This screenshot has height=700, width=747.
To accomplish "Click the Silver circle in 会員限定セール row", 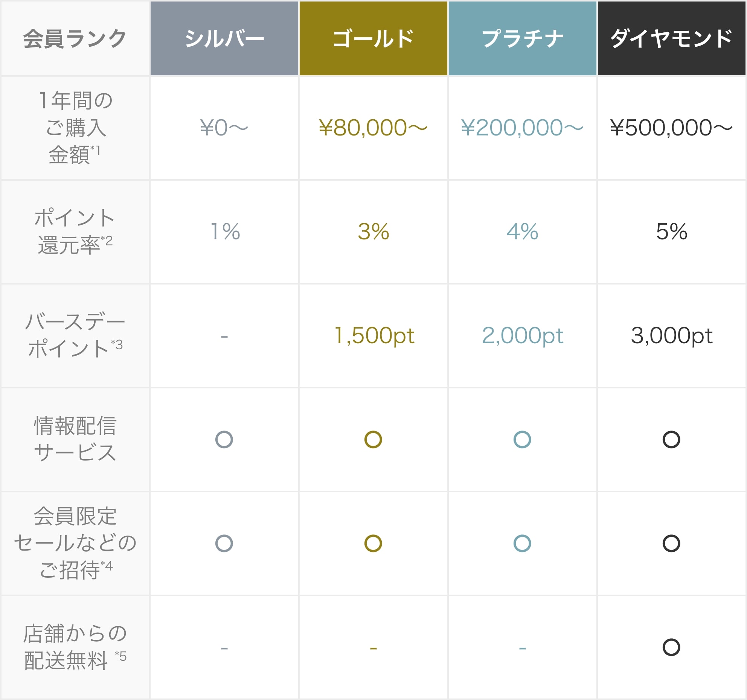I will [224, 543].
